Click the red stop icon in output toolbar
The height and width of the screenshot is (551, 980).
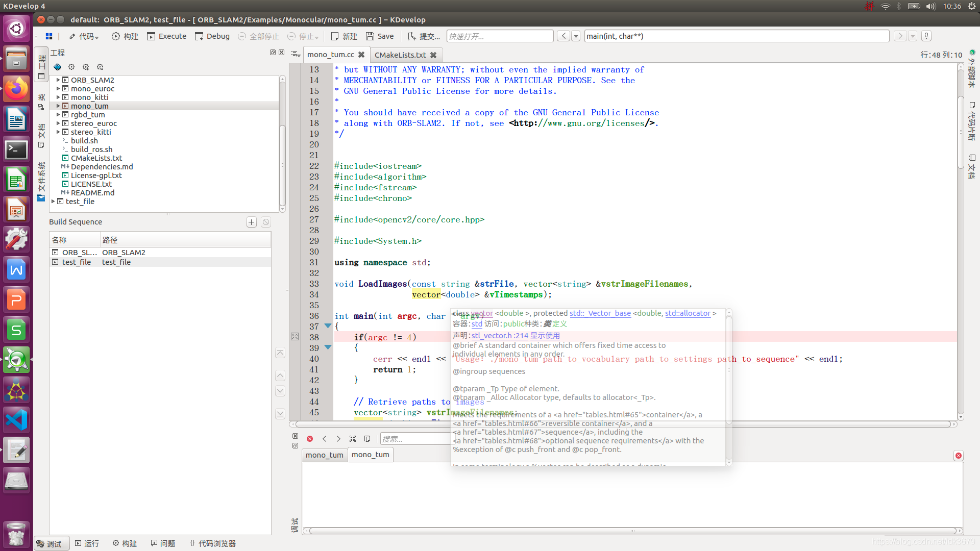pos(310,439)
